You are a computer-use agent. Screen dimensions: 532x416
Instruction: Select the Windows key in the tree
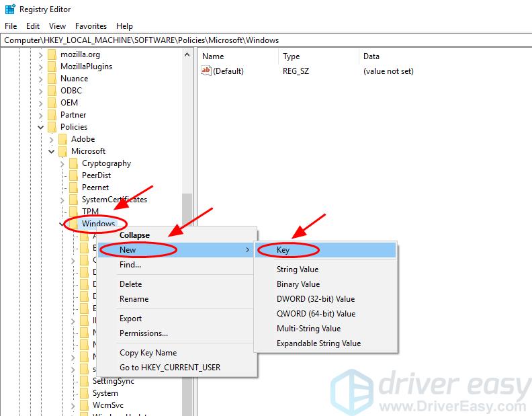(99, 223)
